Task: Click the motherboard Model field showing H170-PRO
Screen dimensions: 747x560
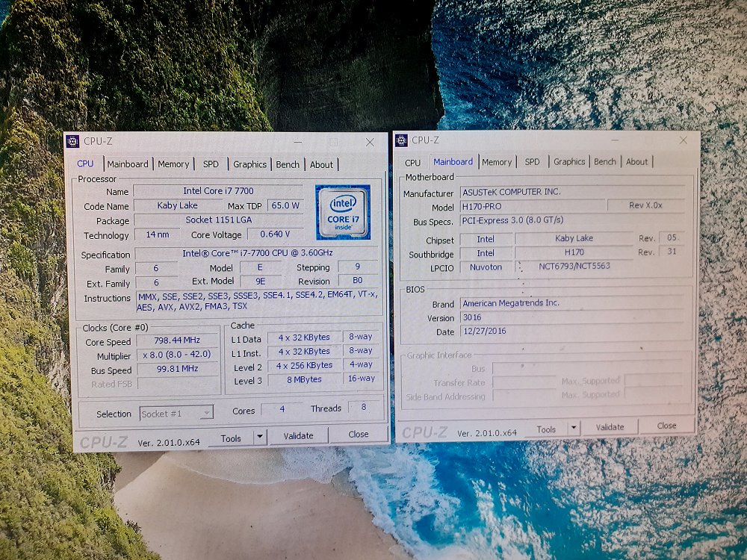Action: point(530,206)
